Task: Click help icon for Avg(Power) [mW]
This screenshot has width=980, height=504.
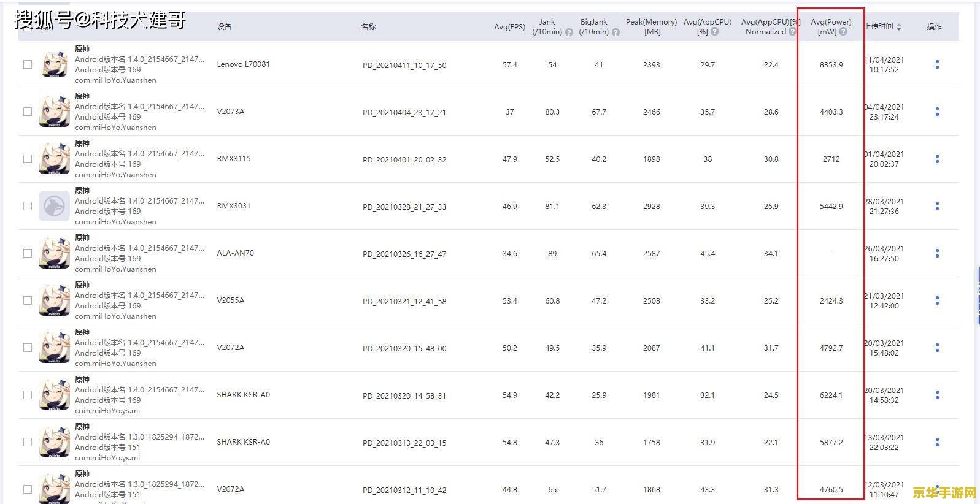Action: click(x=843, y=32)
